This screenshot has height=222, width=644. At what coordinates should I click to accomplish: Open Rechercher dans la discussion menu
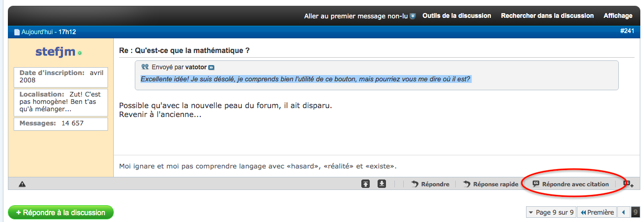point(547,16)
